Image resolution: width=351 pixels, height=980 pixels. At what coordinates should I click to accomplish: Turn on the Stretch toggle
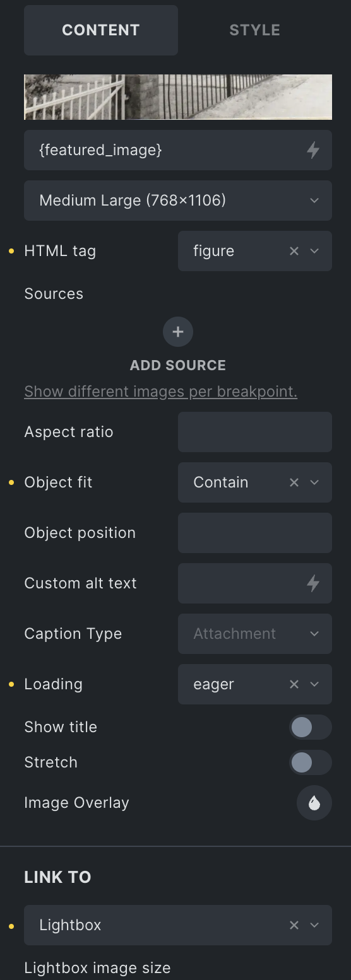coord(311,762)
